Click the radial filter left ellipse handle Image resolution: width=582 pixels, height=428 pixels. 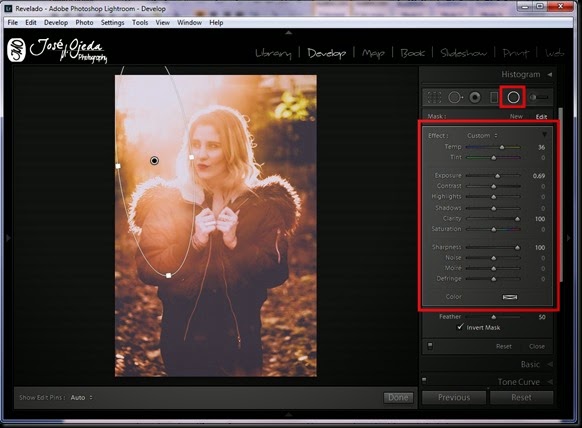click(x=118, y=166)
